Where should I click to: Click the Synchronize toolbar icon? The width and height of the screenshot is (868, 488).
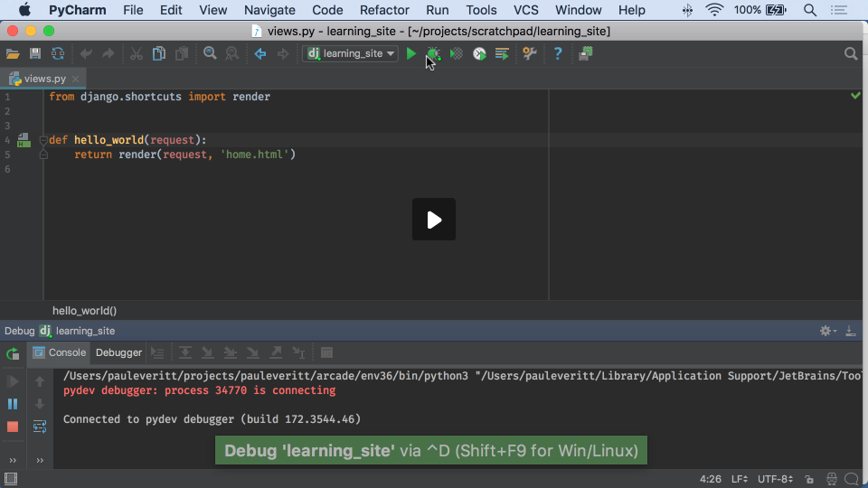click(x=58, y=53)
